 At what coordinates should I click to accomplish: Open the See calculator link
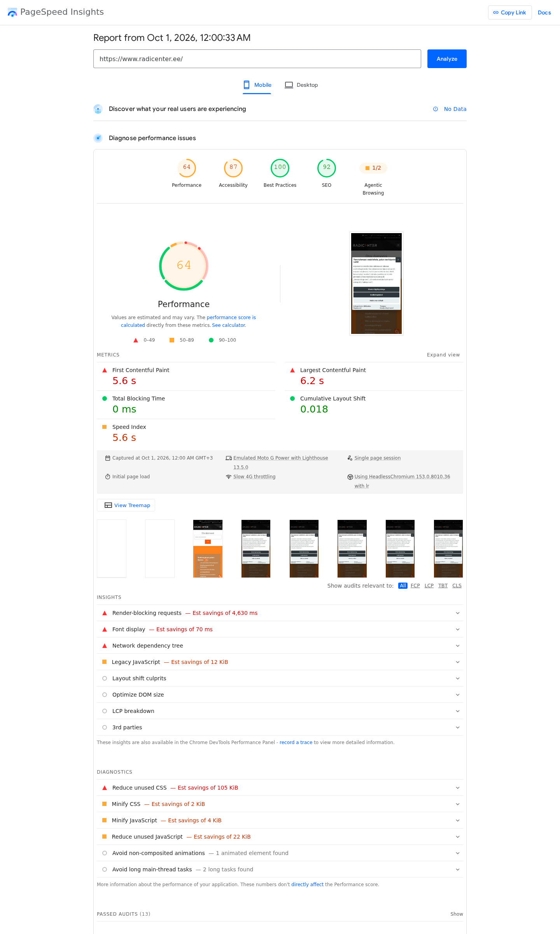coord(229,325)
